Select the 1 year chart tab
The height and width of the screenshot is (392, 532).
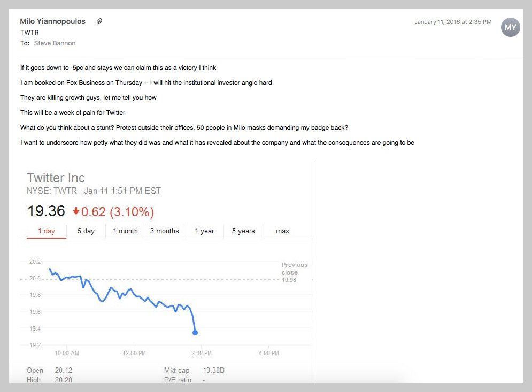click(x=204, y=231)
